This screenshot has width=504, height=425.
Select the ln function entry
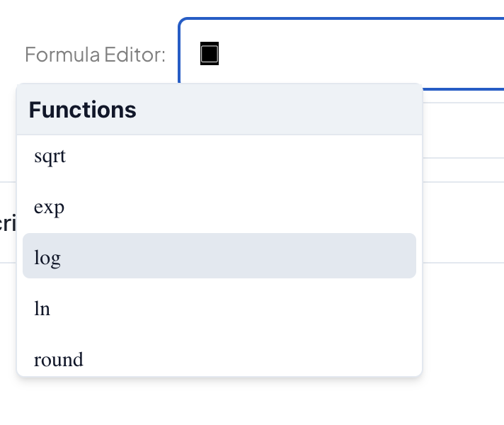tap(42, 309)
